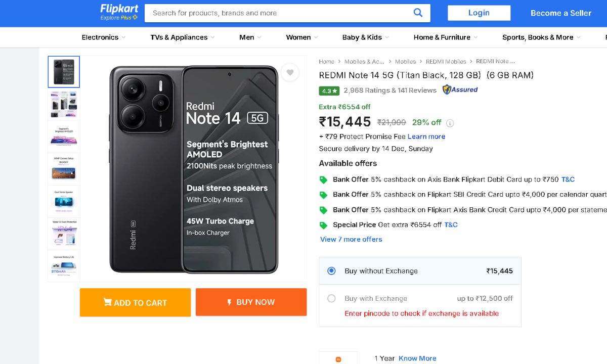Select Buy without Exchange option
The width and height of the screenshot is (607, 364).
pos(331,271)
